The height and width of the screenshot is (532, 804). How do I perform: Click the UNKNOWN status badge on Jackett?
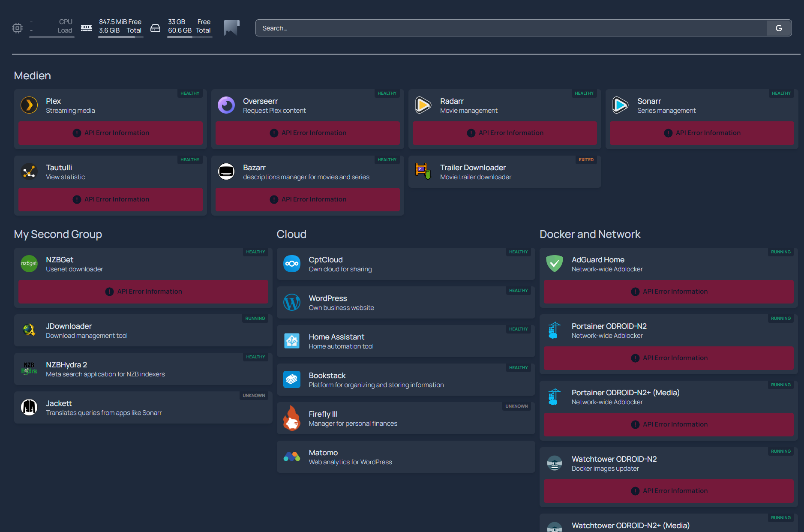point(254,395)
